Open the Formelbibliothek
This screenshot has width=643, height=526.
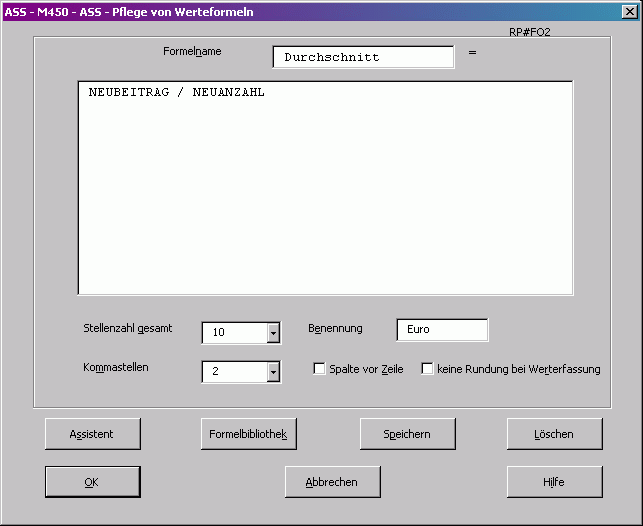click(x=249, y=434)
